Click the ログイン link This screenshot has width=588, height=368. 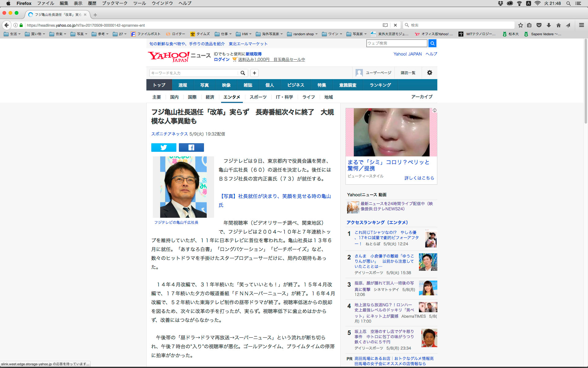[x=222, y=59]
